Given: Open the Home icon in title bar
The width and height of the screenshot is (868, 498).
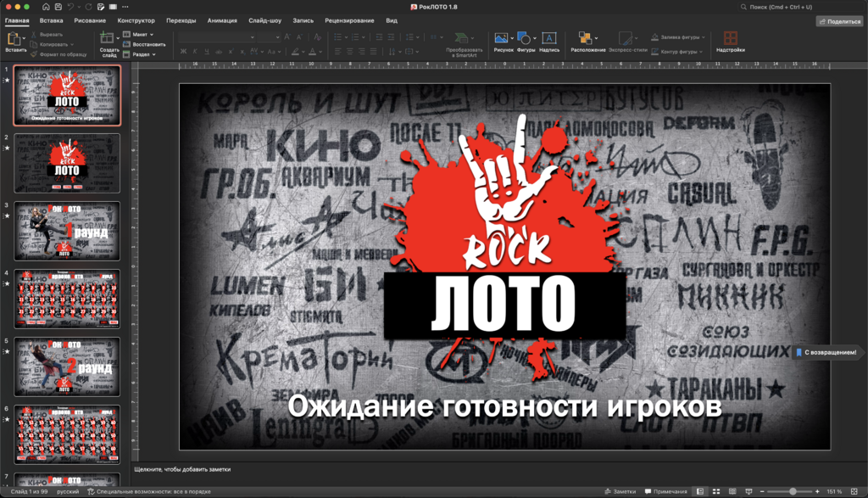Looking at the screenshot, I should 46,7.
